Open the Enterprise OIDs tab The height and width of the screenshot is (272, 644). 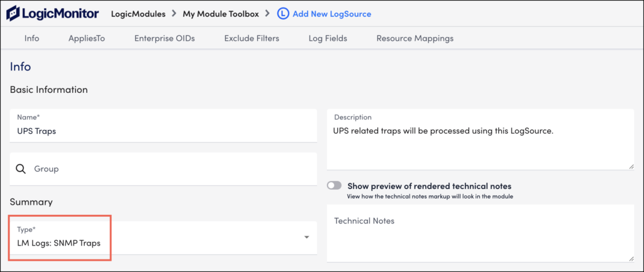tap(165, 38)
